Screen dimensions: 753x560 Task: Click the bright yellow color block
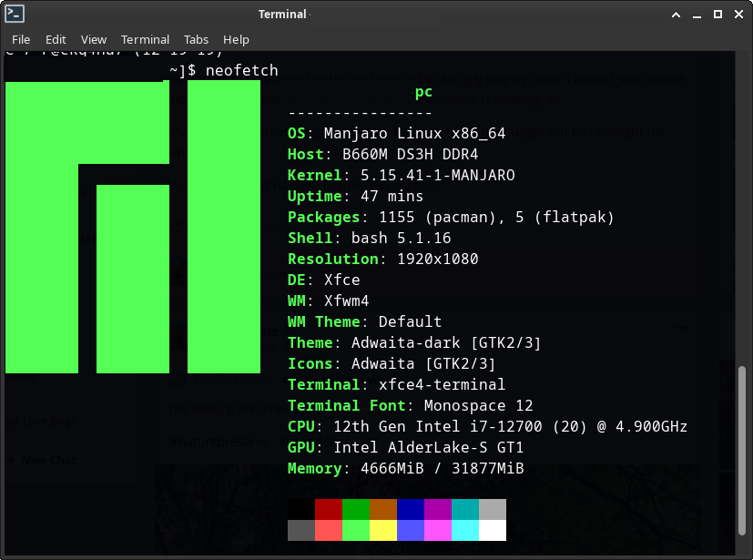pos(383,530)
